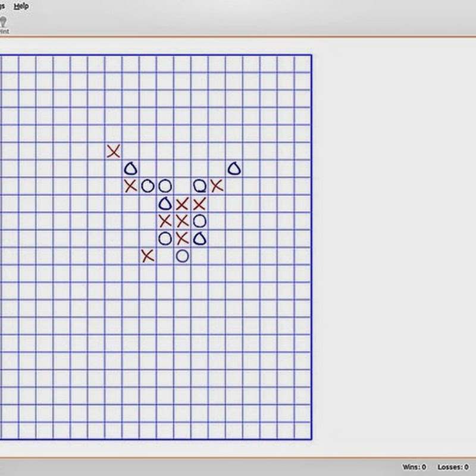Select the O diagonally below the topmost X
This screenshot has height=476, width=476.
pos(130,168)
